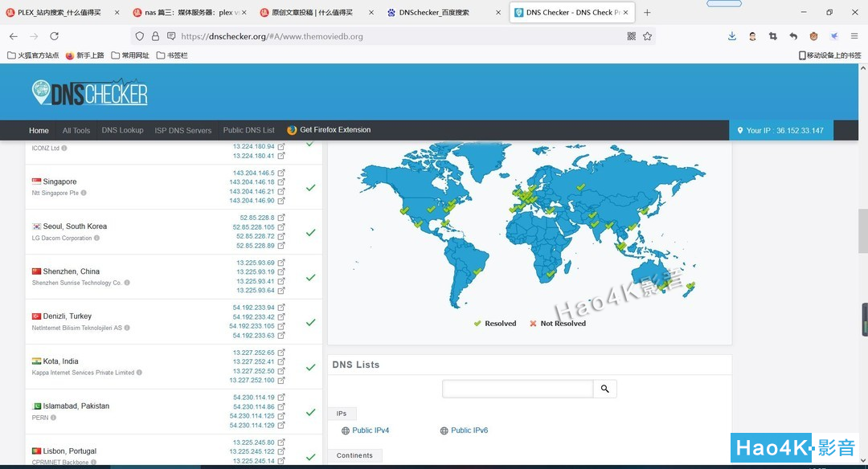Open the 书签栏 bookmarks folder

[172, 55]
